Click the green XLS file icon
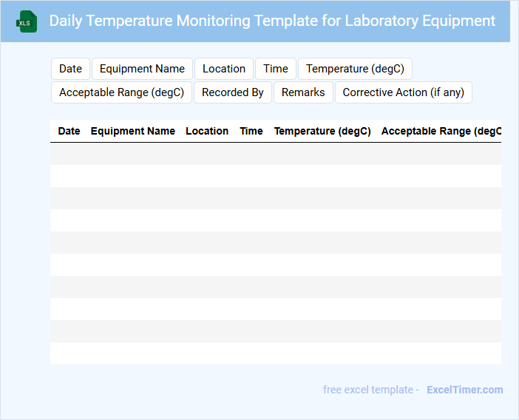 tap(27, 21)
